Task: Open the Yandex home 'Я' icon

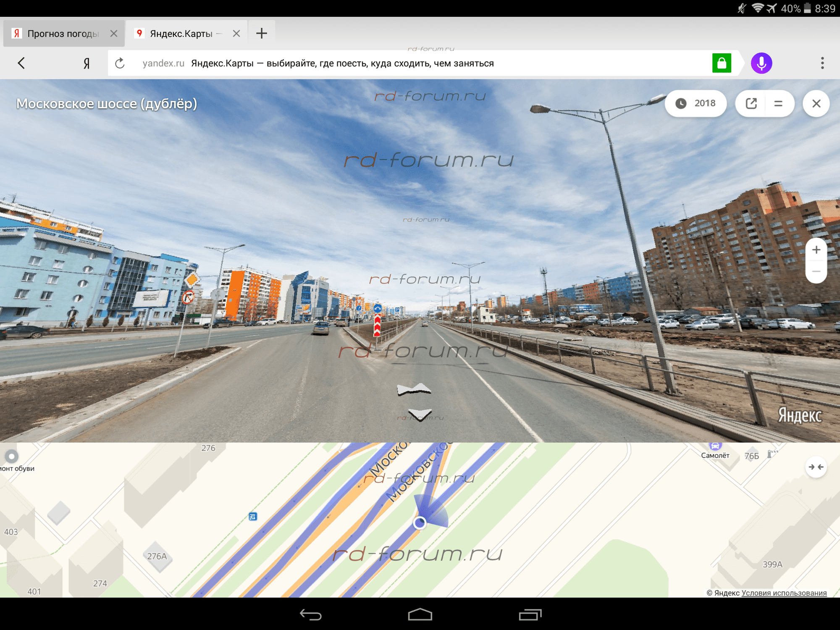Action: tap(86, 63)
